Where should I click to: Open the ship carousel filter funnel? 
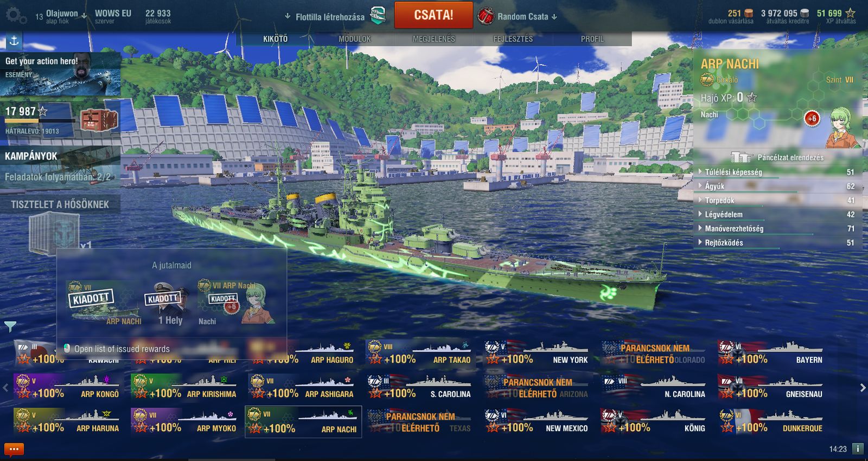pyautogui.click(x=10, y=326)
